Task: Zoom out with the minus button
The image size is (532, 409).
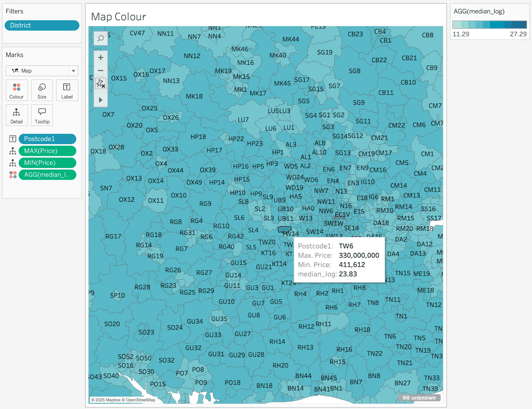Action: click(x=100, y=70)
